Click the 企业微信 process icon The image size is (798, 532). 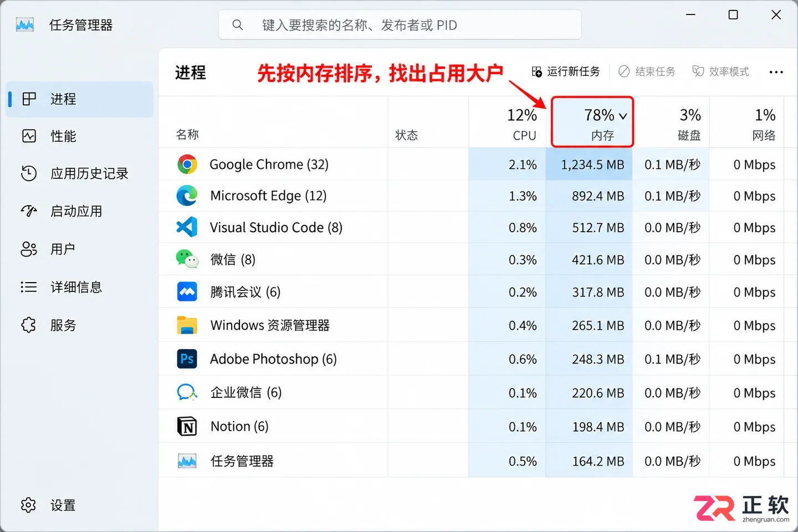(x=187, y=392)
